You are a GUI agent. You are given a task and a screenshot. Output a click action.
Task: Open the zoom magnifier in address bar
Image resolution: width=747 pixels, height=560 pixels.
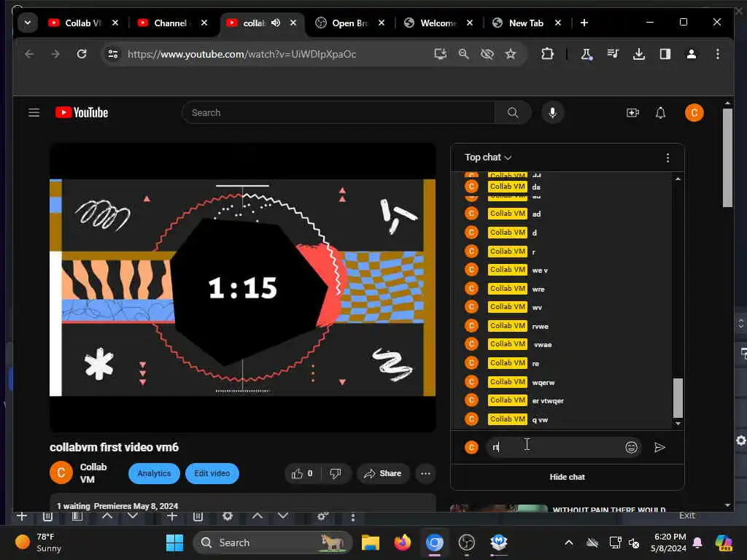463,54
